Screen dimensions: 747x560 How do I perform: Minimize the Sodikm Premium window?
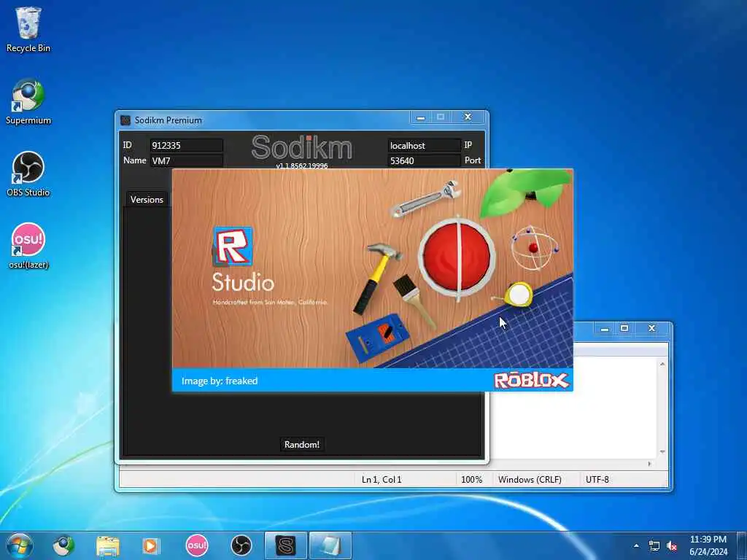[421, 117]
